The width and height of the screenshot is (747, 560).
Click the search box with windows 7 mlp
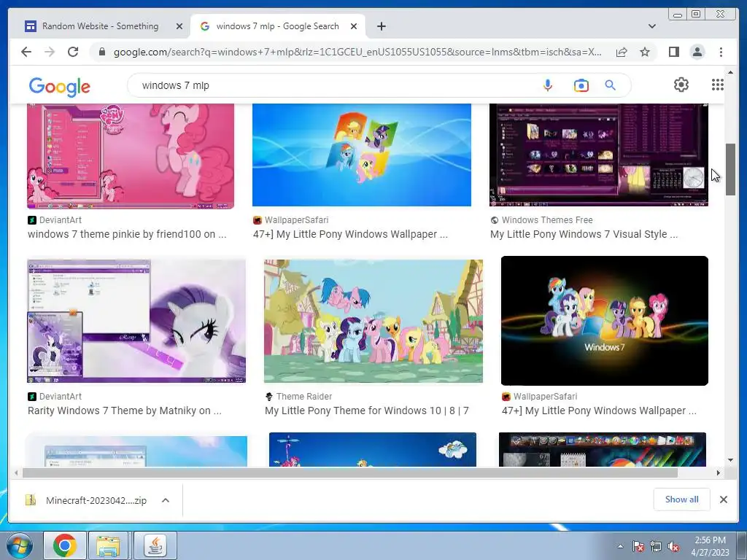[333, 85]
